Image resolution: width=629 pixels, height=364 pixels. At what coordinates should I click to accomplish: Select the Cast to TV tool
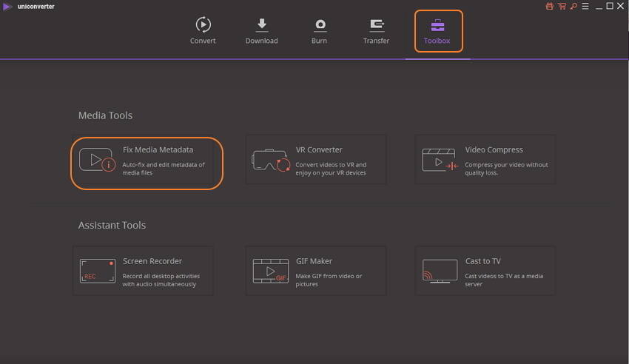point(485,271)
